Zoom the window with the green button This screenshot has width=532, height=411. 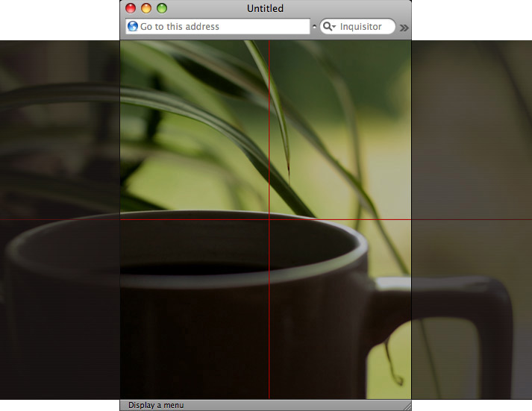[x=162, y=8]
